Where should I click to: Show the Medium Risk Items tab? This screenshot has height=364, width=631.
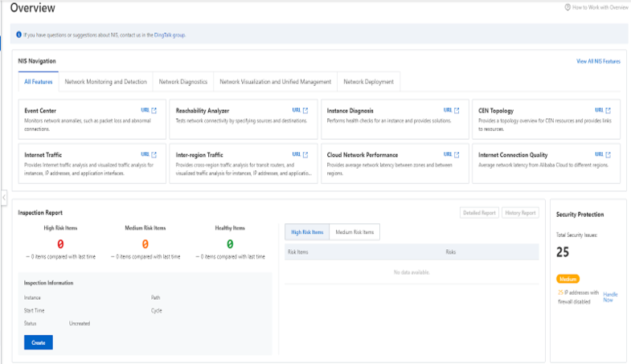click(354, 232)
